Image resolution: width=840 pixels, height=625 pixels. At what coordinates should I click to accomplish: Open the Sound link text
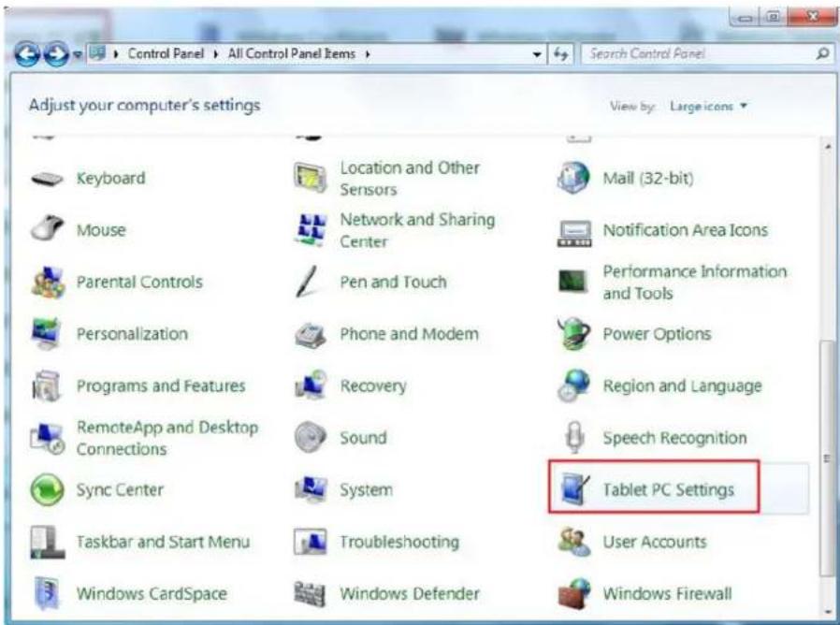pyautogui.click(x=363, y=438)
